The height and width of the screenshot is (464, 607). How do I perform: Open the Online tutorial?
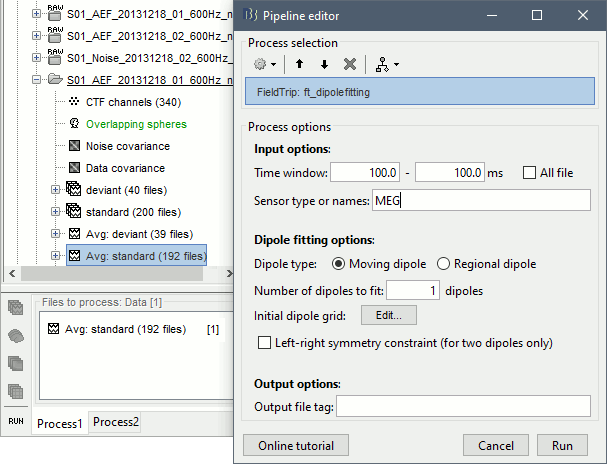(x=295, y=445)
